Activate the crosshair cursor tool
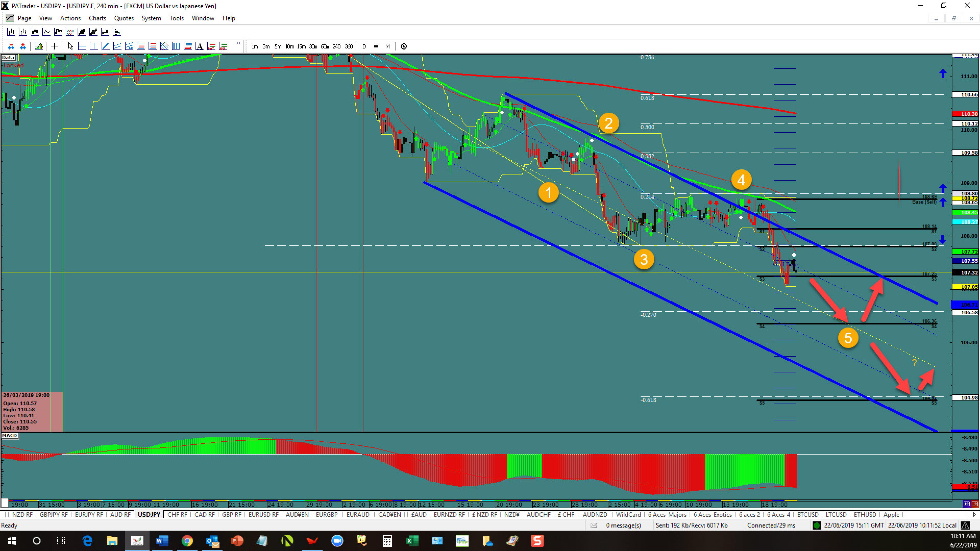 [54, 46]
